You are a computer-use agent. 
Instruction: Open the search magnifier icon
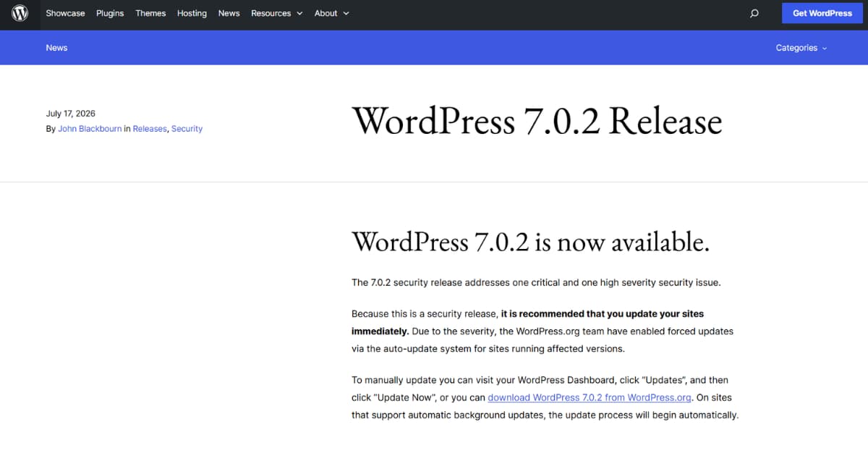[754, 13]
